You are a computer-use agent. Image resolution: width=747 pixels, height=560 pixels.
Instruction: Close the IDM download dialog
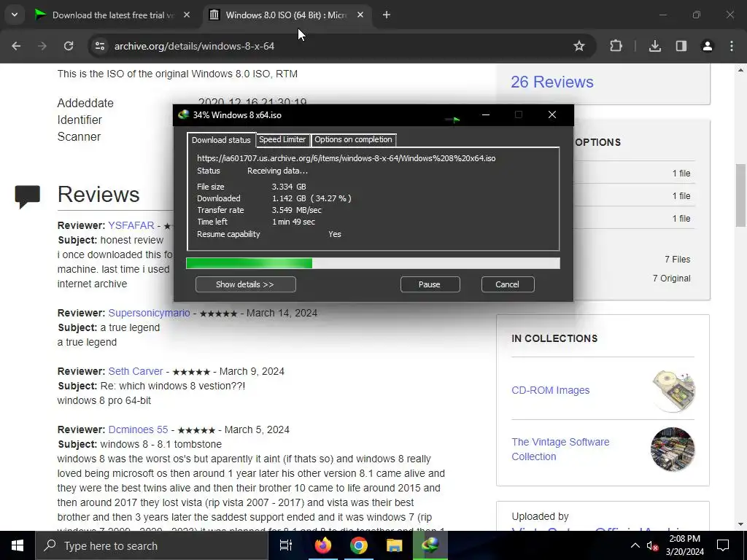[x=552, y=114]
